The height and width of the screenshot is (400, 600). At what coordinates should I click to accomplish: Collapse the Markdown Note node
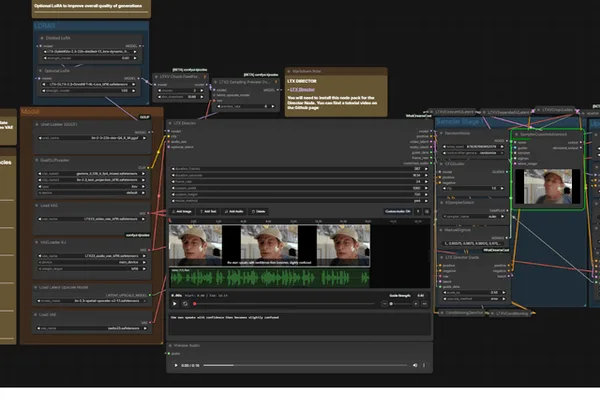tap(289, 71)
